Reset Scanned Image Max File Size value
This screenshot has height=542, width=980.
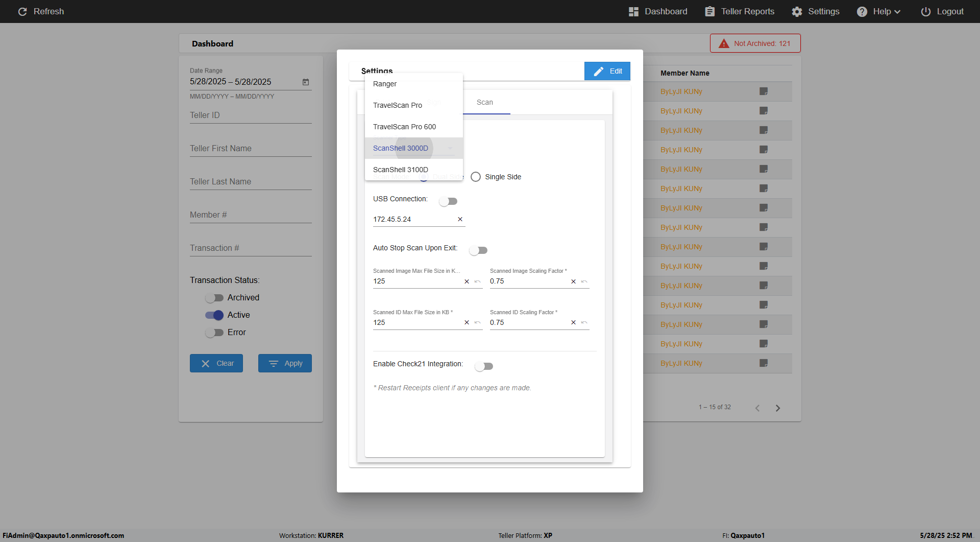[x=478, y=281]
